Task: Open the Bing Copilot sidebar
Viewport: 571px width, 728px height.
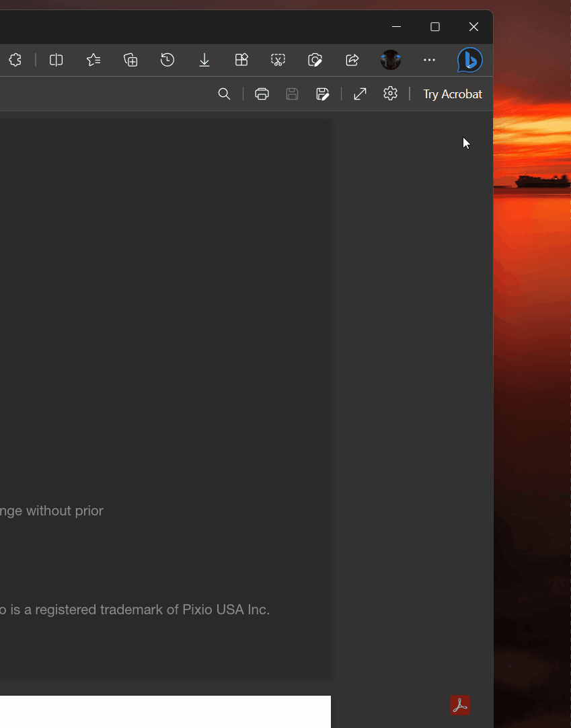Action: click(x=470, y=61)
